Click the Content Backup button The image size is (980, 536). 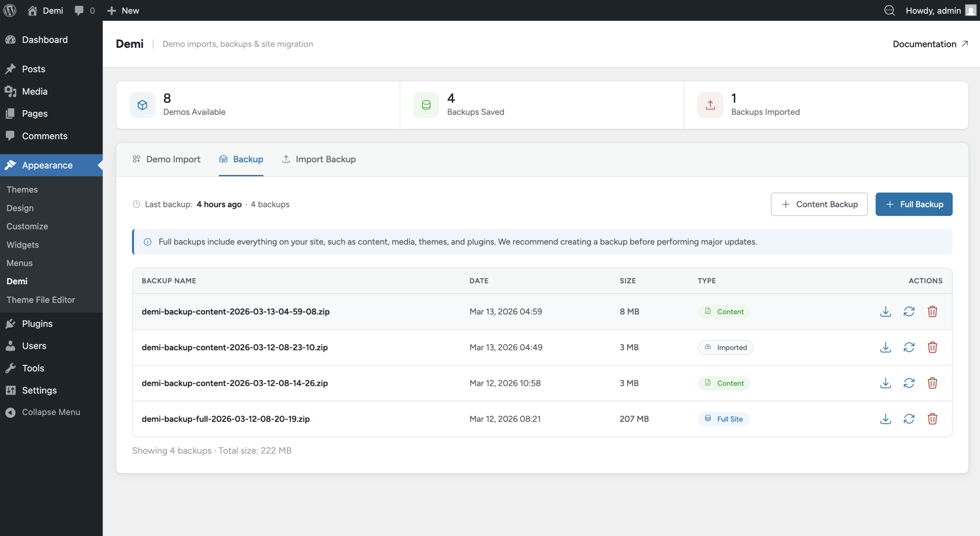coord(819,204)
